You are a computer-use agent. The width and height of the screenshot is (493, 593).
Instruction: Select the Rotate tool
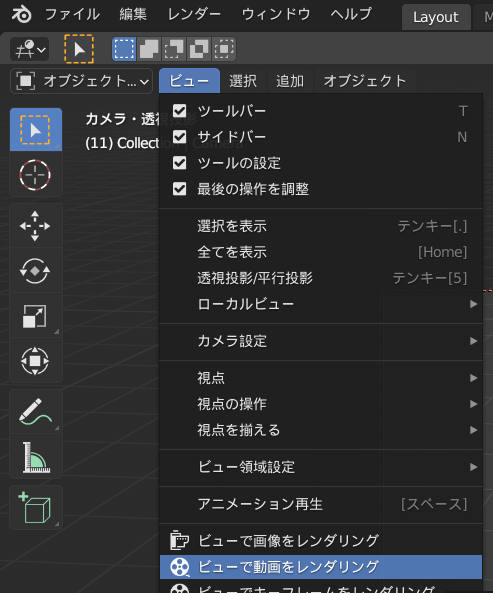35,271
